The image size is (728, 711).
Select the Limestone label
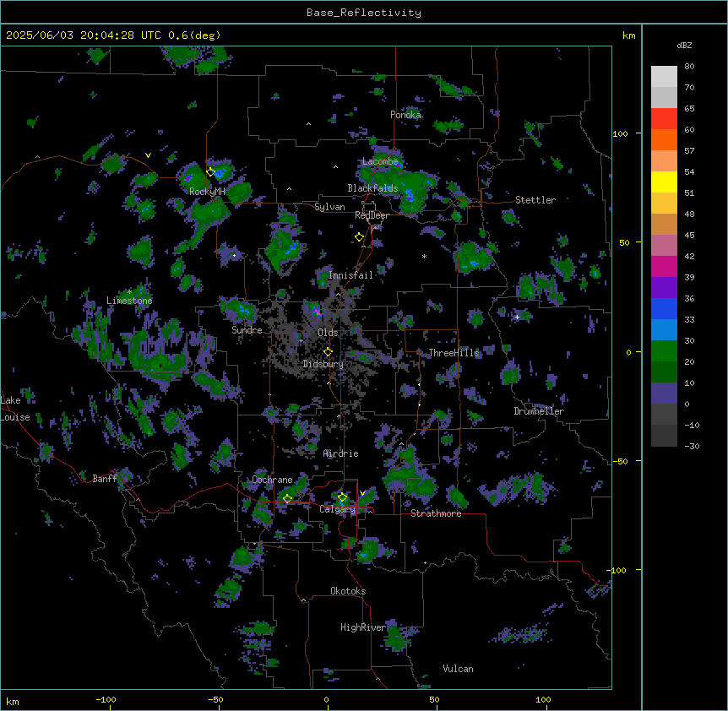point(129,301)
